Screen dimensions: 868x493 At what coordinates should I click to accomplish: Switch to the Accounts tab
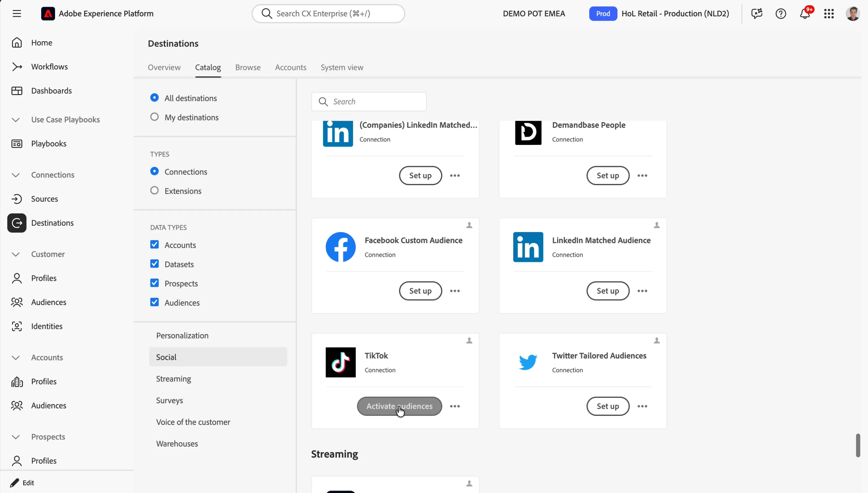(x=290, y=68)
